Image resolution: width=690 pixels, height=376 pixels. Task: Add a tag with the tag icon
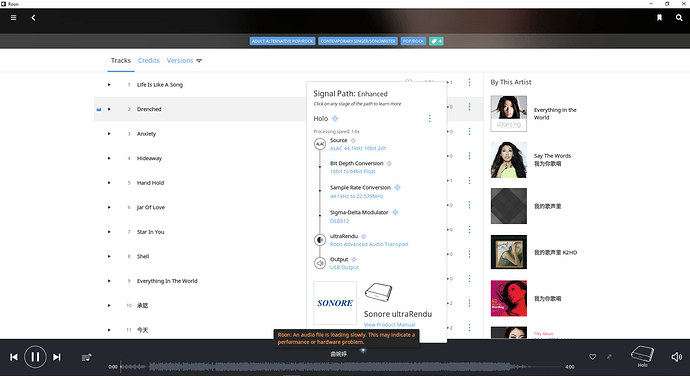click(x=436, y=41)
